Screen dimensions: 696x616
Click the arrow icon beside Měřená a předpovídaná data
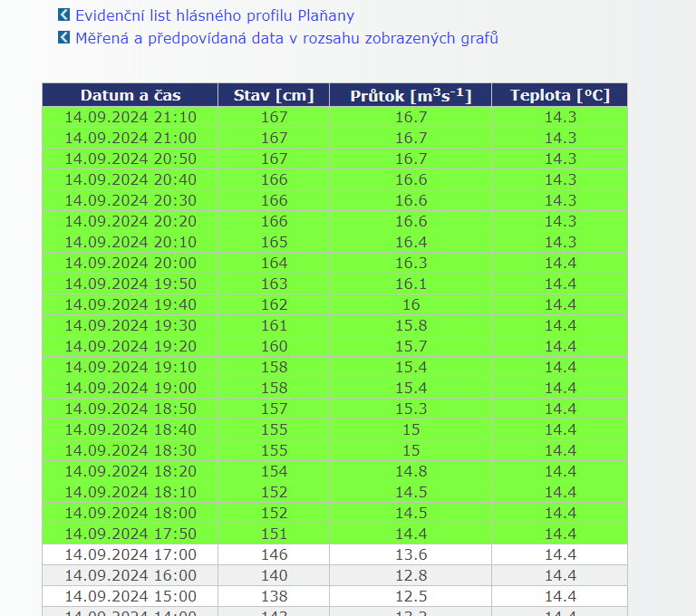[x=63, y=38]
